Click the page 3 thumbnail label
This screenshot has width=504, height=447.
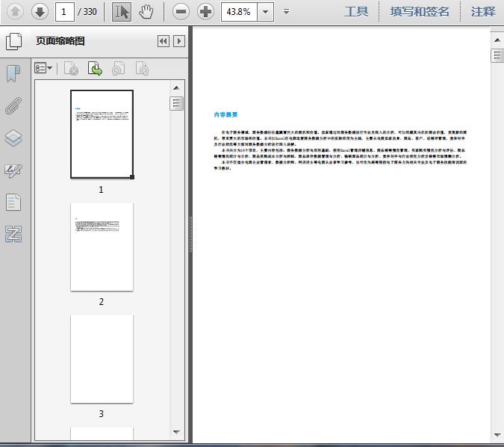point(102,414)
